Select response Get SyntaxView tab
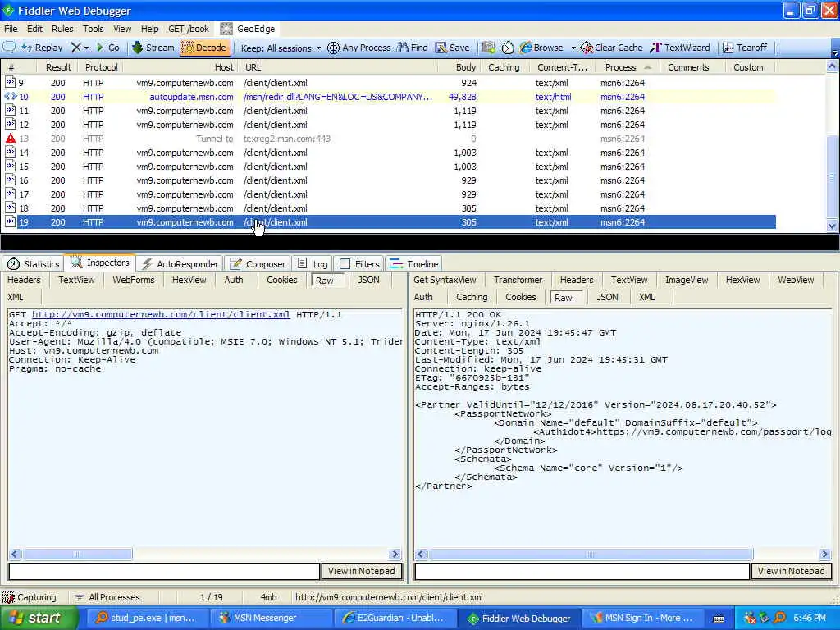 445,281
